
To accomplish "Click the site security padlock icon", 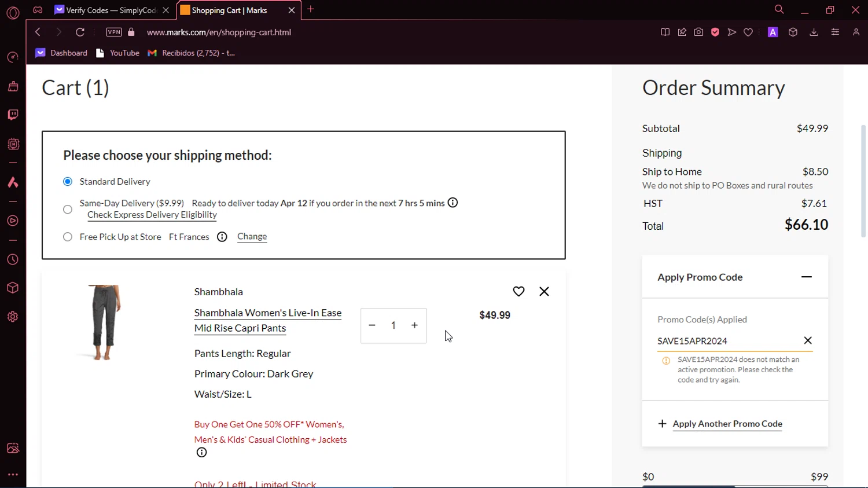I will 131,32.
